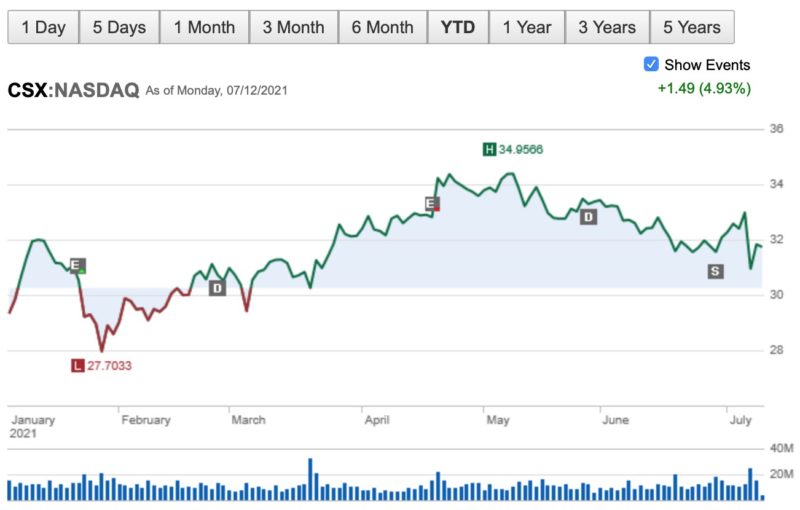Switch chart to 3 Month range
The image size is (800, 510).
(x=293, y=27)
